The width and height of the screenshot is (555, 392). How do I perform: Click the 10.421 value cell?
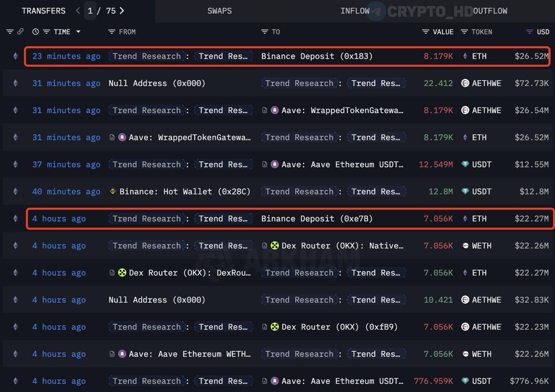tap(438, 300)
